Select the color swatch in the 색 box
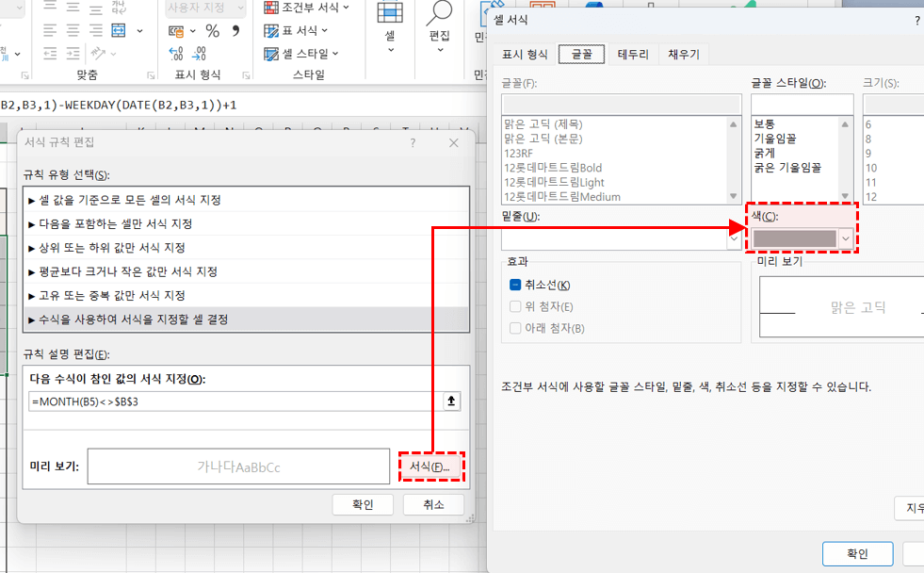924x573 pixels. pos(796,237)
